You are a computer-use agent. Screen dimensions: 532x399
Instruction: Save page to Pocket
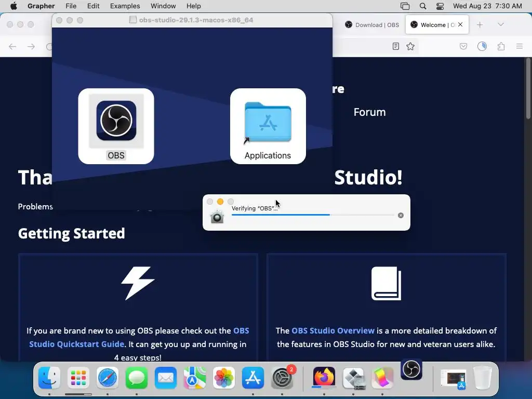[463, 46]
